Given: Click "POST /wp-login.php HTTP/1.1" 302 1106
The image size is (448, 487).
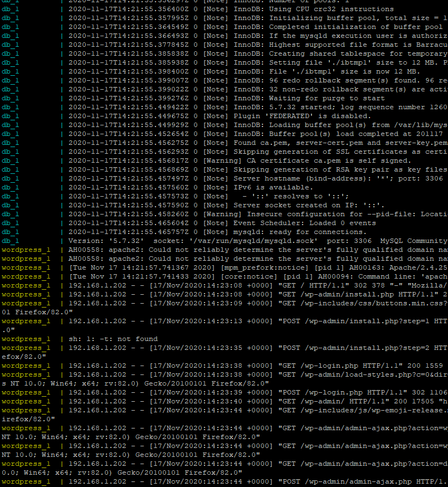Looking at the screenshot, I should point(363,393).
